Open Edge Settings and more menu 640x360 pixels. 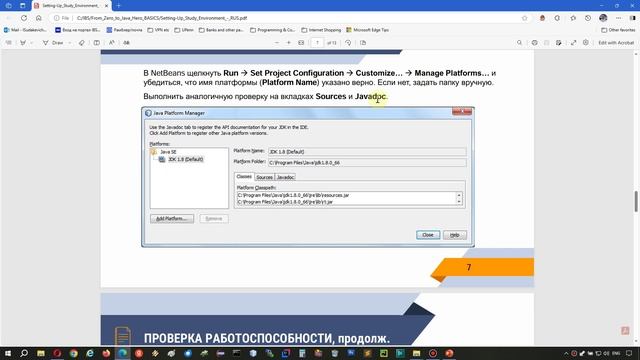[619, 18]
